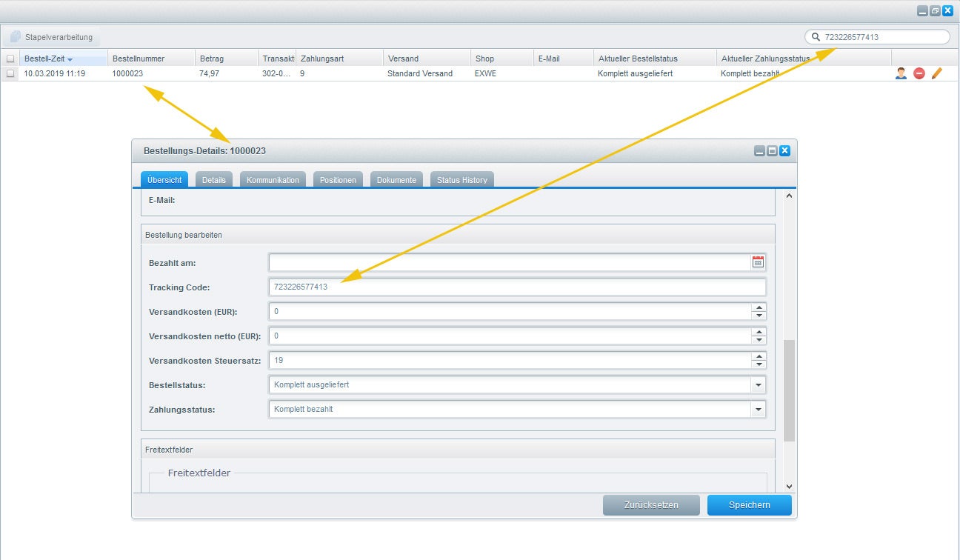960x560 pixels.
Task: Select all orders with header checkbox
Action: coord(10,59)
